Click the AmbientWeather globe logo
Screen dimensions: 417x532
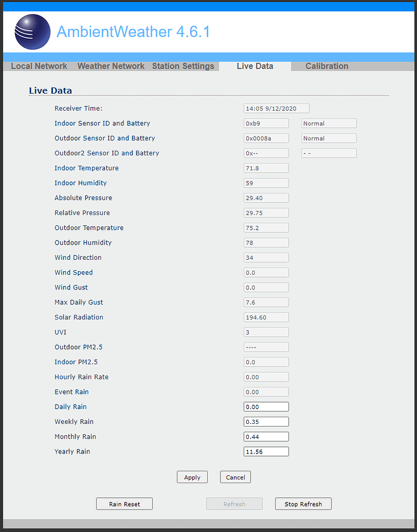pyautogui.click(x=32, y=32)
